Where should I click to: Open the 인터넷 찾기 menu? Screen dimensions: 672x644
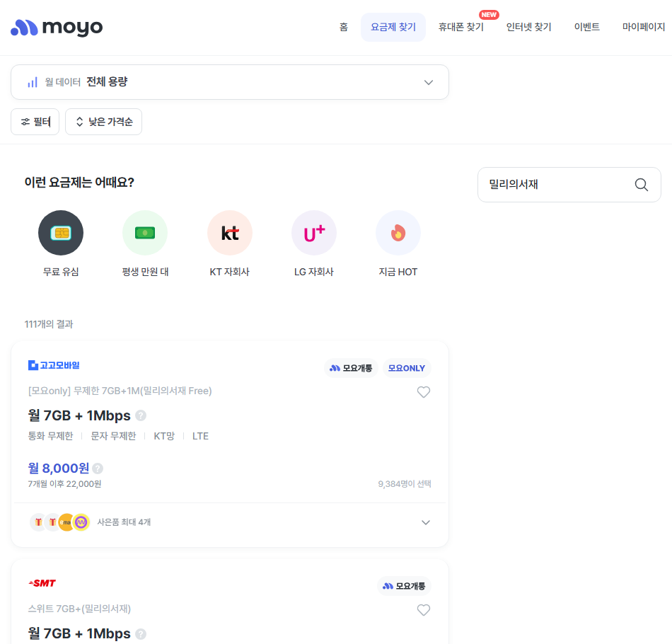(528, 27)
